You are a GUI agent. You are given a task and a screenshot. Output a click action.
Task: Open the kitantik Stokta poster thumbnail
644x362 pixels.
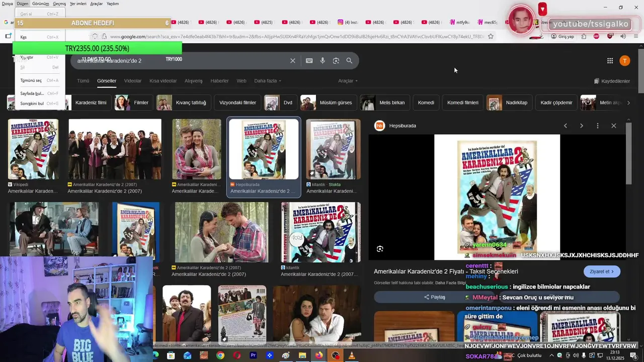[334, 149]
